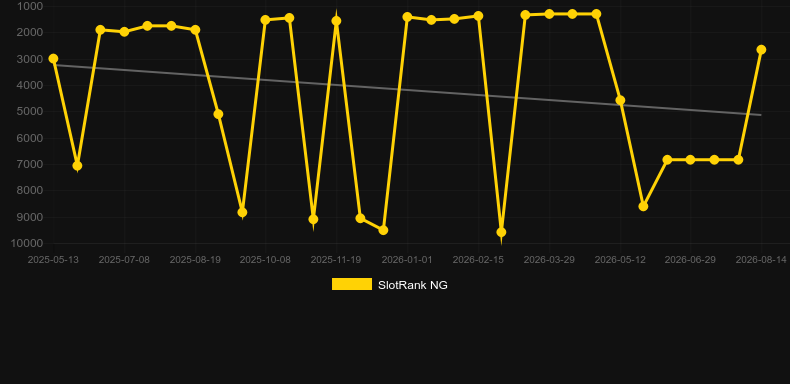The image size is (790, 384).
Task: Click the 2025-07-08 date label
Action: 124,260
